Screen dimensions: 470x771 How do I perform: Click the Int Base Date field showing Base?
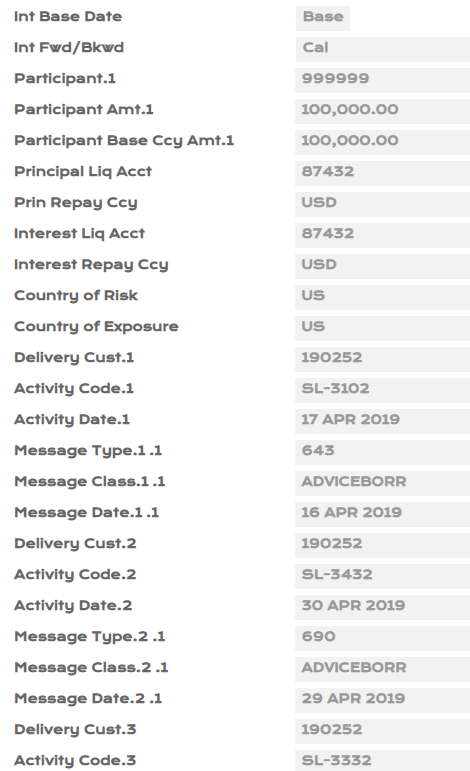(323, 18)
